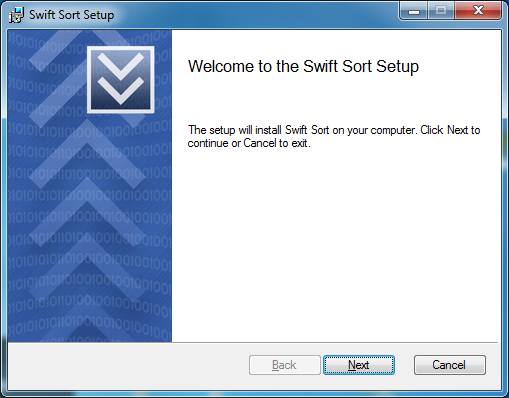Click the setup description paragraph
This screenshot has width=509, height=398.
[334, 136]
